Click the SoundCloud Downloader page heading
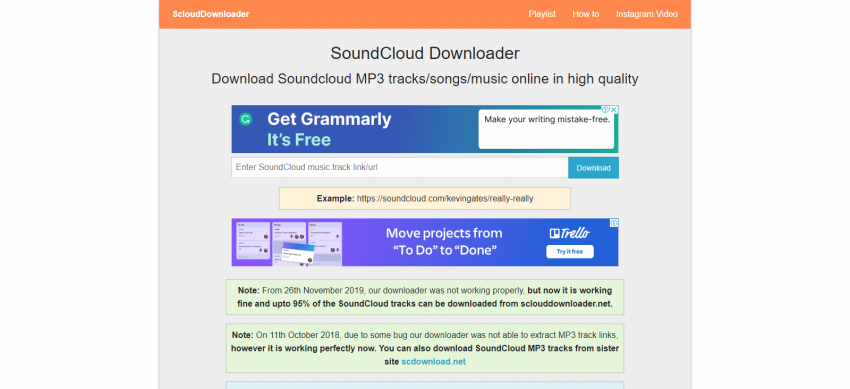The height and width of the screenshot is (389, 850). click(425, 53)
